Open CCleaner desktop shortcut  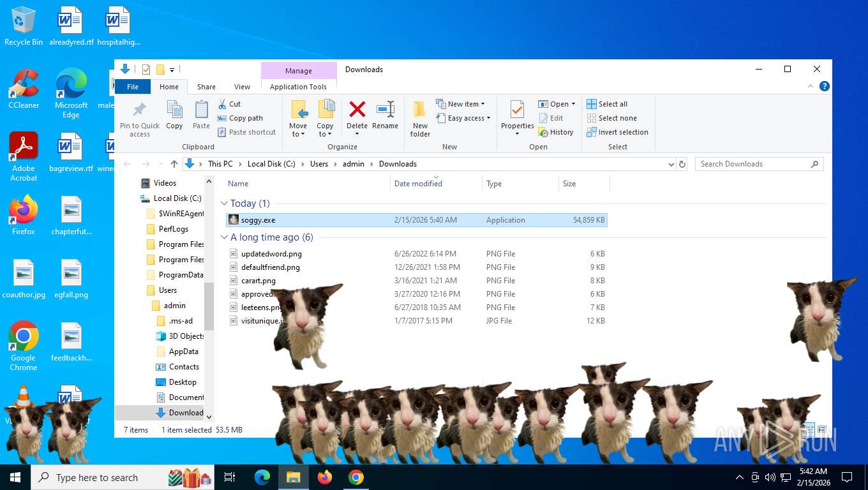pyautogui.click(x=24, y=89)
